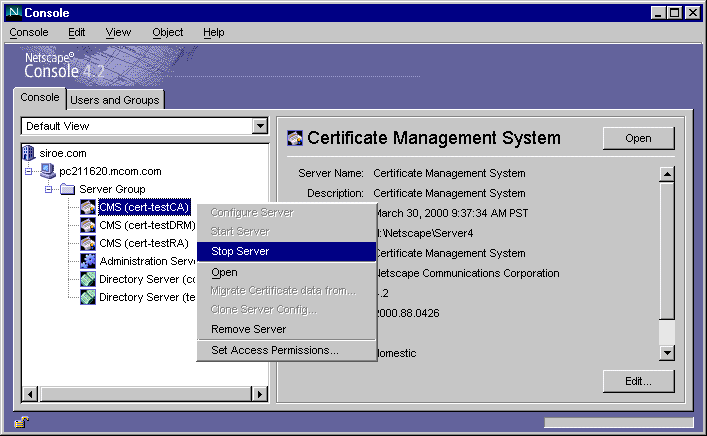This screenshot has height=436, width=707.
Task: Click the up arrow of info scrollbar
Action: point(667,174)
